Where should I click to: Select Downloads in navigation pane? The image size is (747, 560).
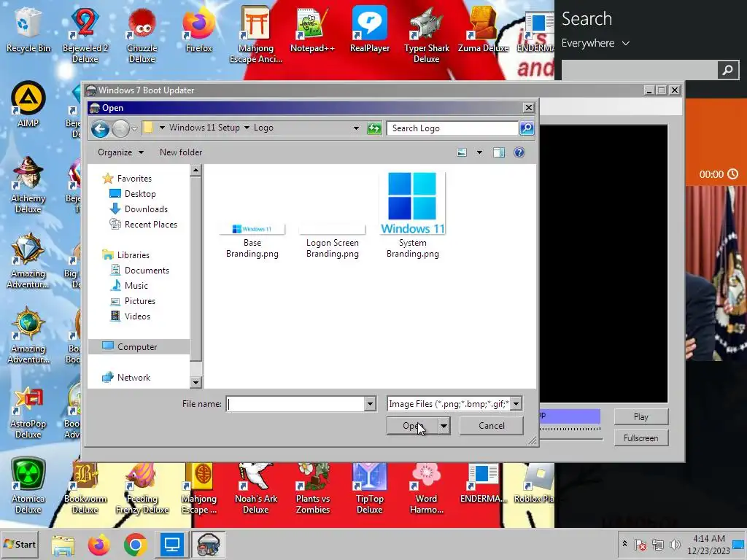coord(146,209)
